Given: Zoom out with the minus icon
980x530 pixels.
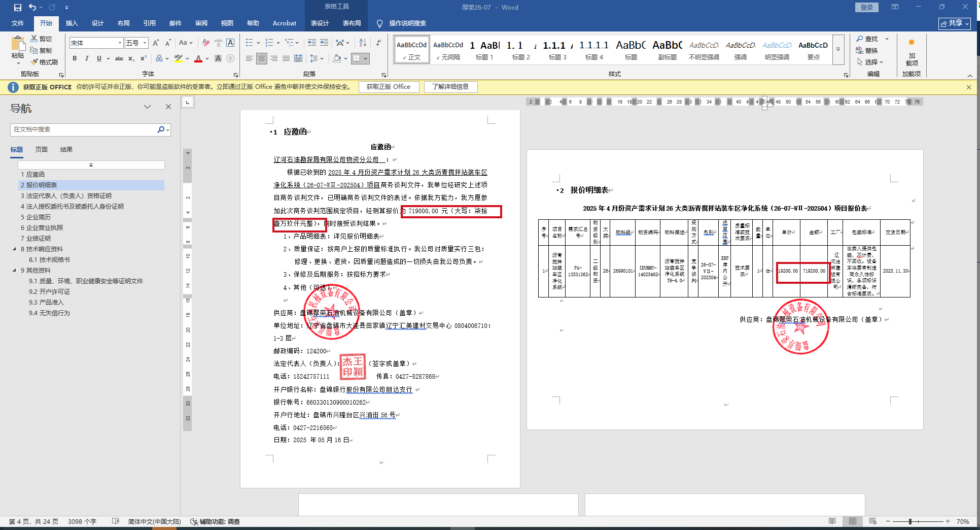Looking at the screenshot, I should pyautogui.click(x=888, y=521).
